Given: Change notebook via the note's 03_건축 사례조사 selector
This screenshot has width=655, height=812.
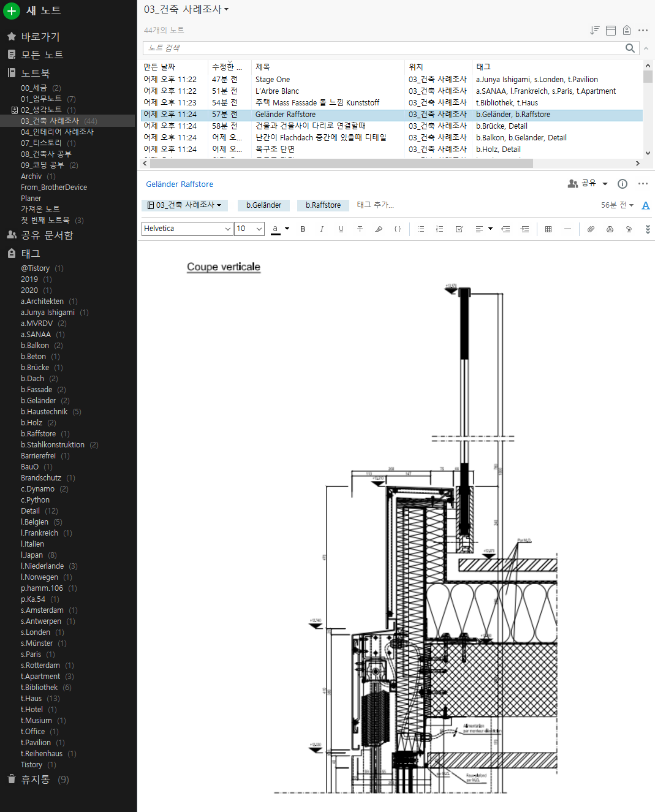Looking at the screenshot, I should point(184,205).
